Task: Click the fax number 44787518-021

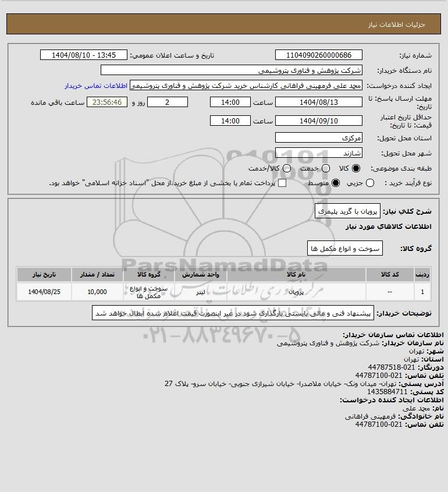Action: pos(391,367)
